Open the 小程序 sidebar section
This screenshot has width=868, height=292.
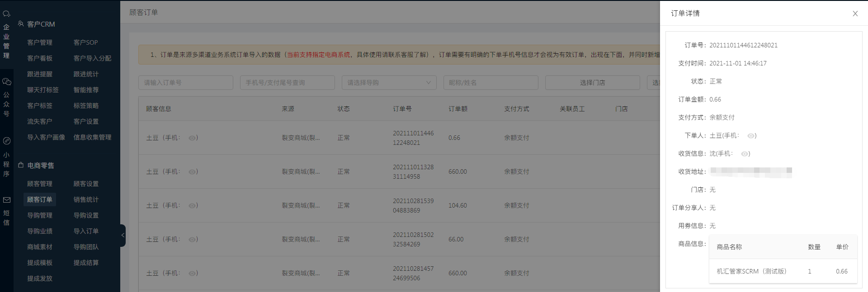click(x=6, y=158)
